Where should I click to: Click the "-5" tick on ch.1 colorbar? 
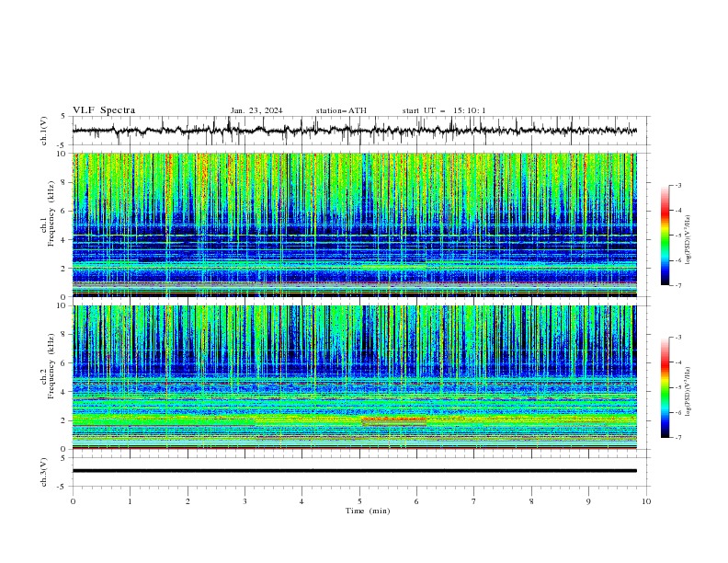tap(678, 236)
